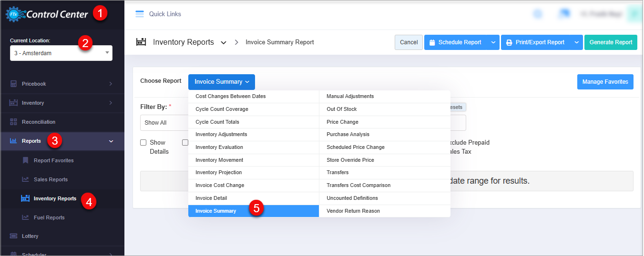The height and width of the screenshot is (256, 644).
Task: Click the Pricebook calculator icon in sidebar
Action: coord(13,84)
